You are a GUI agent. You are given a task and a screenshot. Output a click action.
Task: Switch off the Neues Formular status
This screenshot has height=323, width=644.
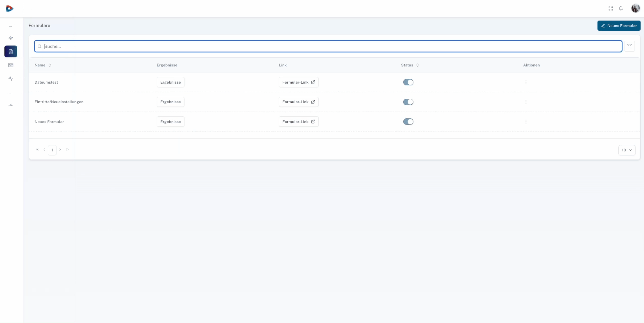[x=408, y=122]
